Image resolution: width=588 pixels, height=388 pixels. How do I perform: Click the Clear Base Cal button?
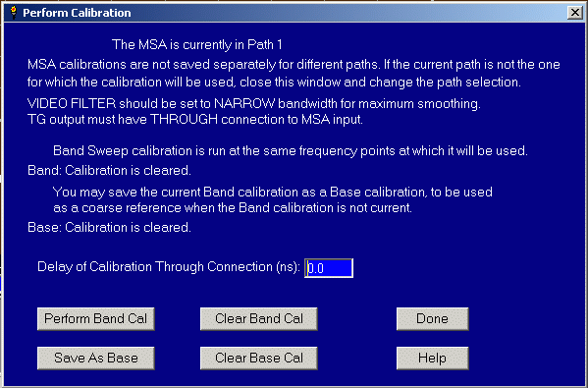coord(259,358)
